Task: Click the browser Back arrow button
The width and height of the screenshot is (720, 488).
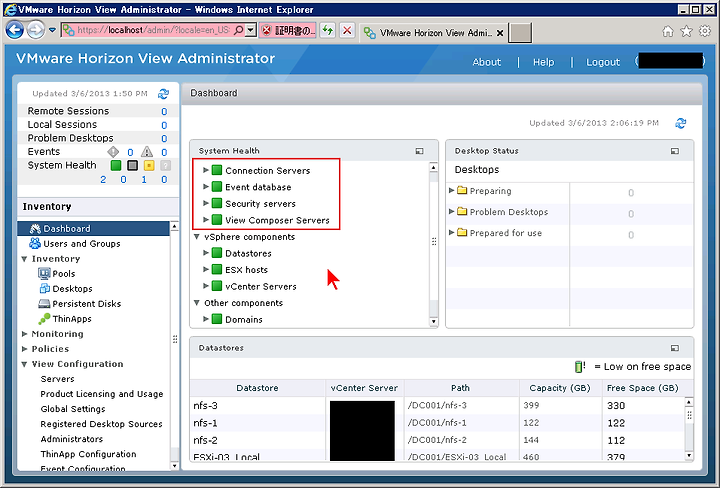Action: tap(14, 30)
